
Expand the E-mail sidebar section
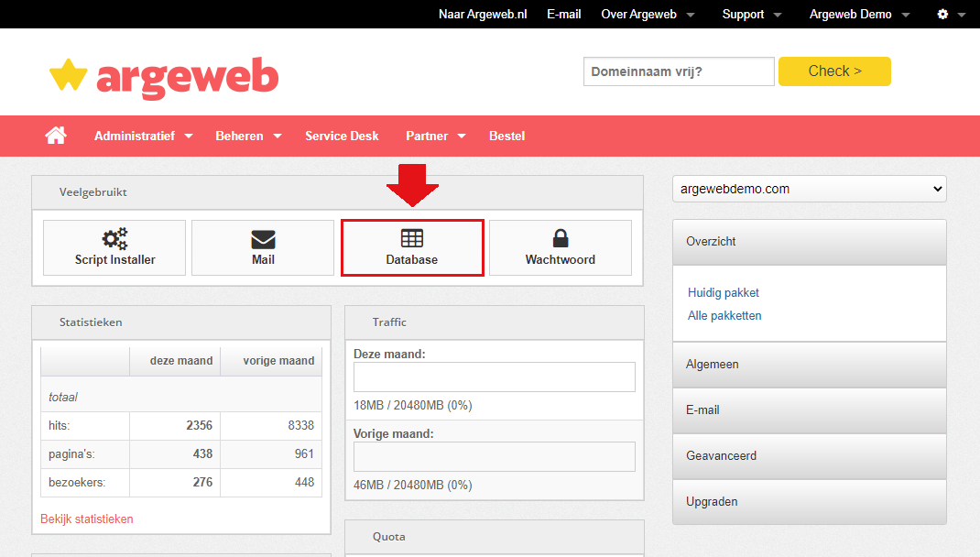(810, 410)
